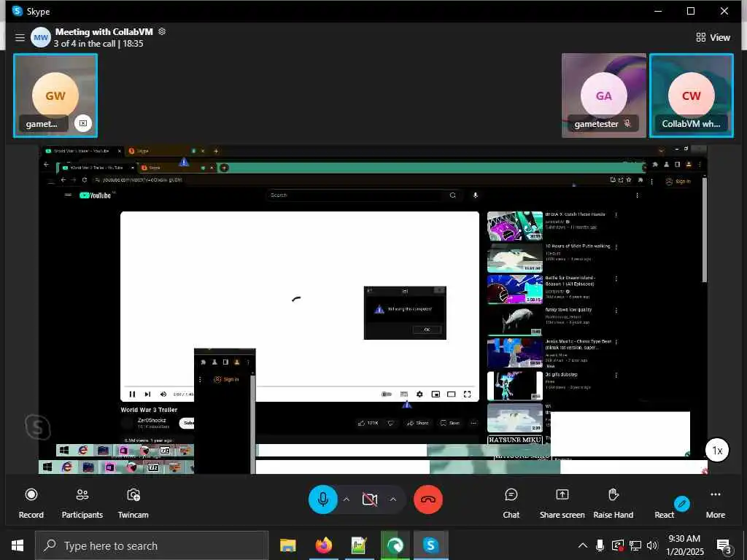The width and height of the screenshot is (747, 560).
Task: Click stop-sharing icon on GW tile
Action: [83, 123]
